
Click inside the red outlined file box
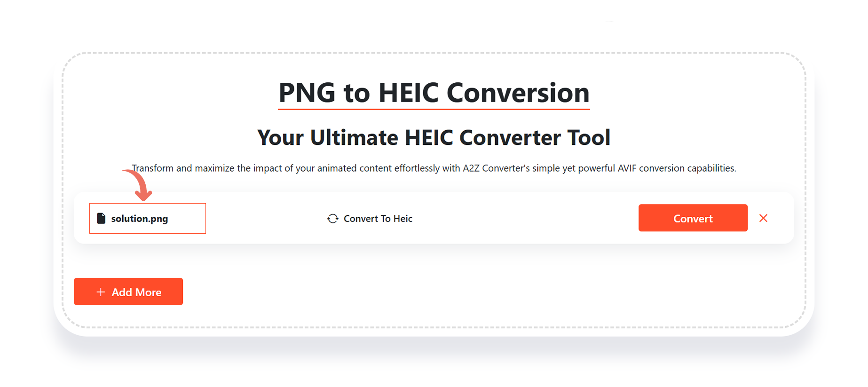tap(148, 218)
